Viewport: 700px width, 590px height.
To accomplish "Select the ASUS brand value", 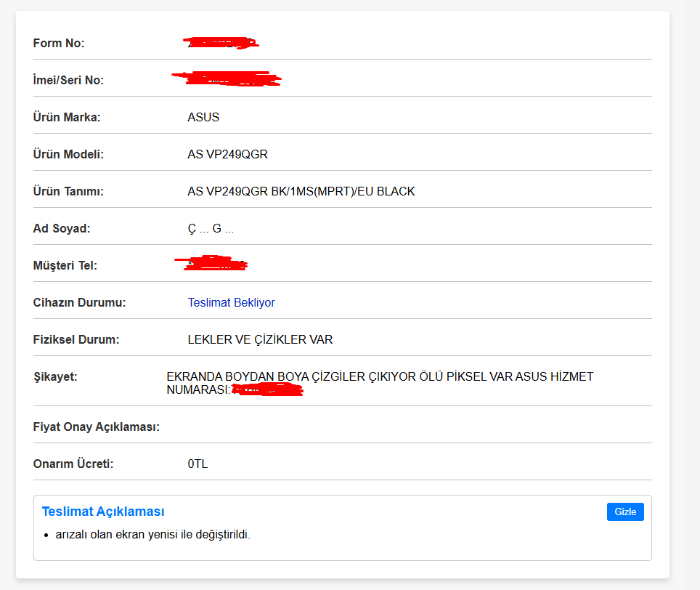I will pyautogui.click(x=203, y=117).
